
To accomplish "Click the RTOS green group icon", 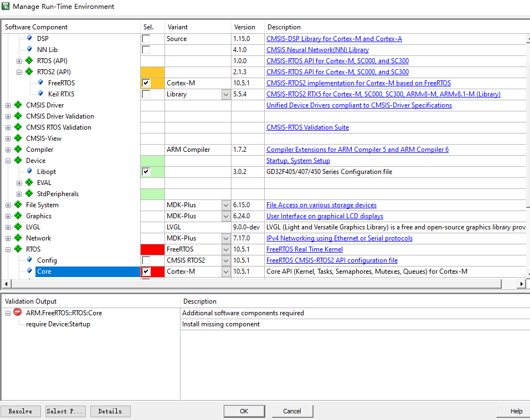I will 18,249.
